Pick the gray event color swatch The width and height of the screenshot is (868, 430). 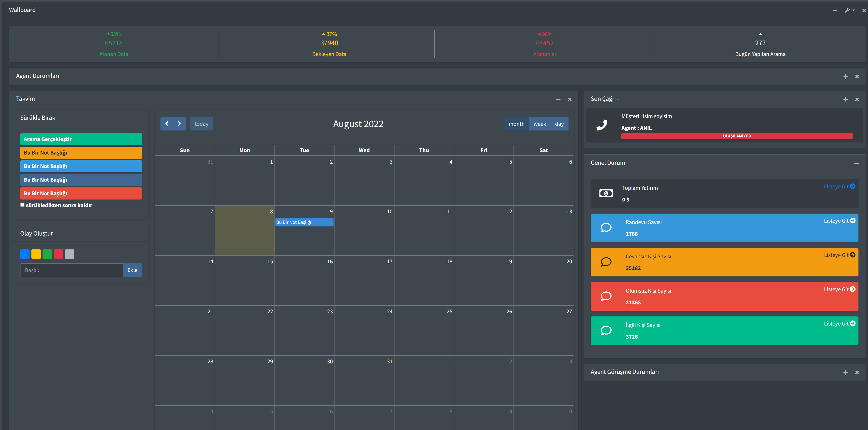pos(70,254)
